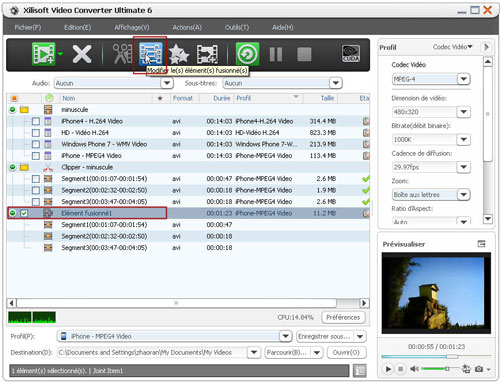The width and height of the screenshot is (500, 382).
Task: Click the Préférences button
Action: point(343,317)
